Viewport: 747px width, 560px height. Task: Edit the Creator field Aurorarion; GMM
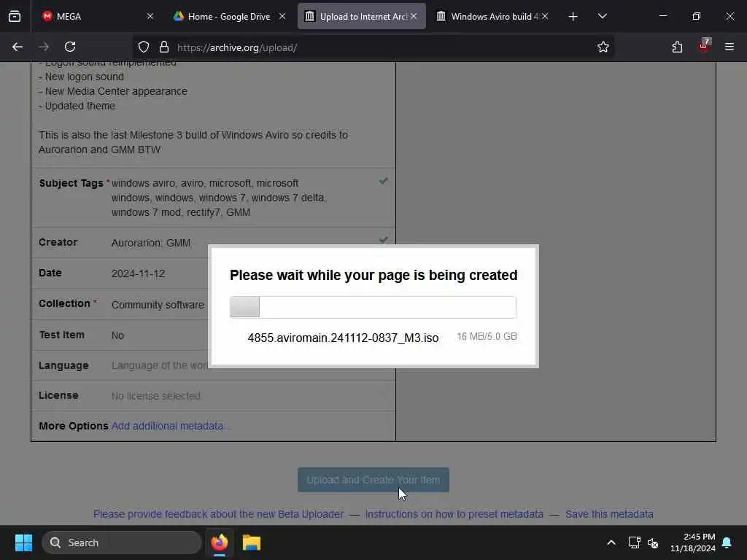[151, 243]
